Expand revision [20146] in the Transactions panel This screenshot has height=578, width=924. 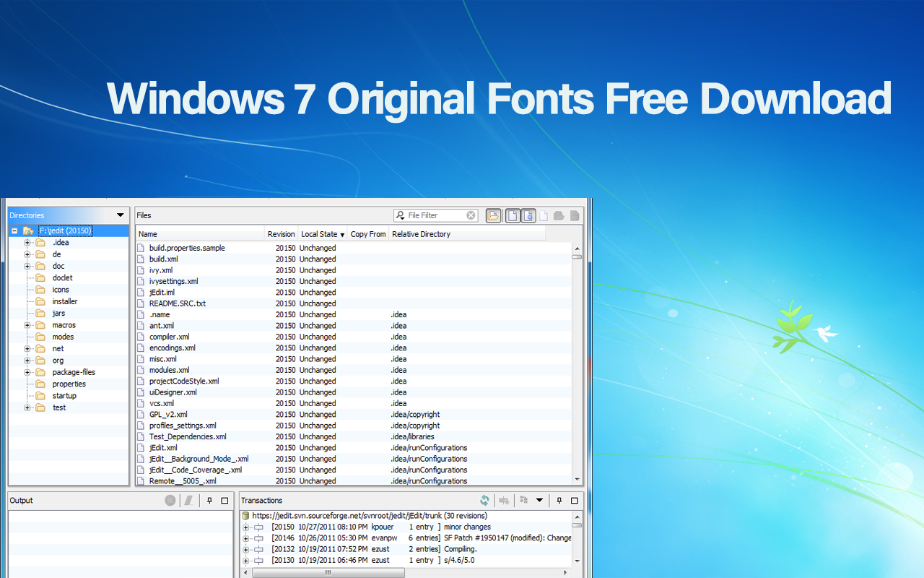point(245,538)
